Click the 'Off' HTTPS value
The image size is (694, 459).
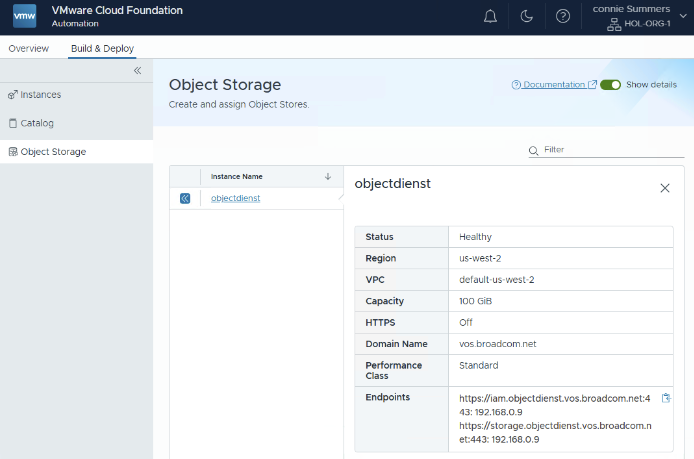(x=466, y=322)
